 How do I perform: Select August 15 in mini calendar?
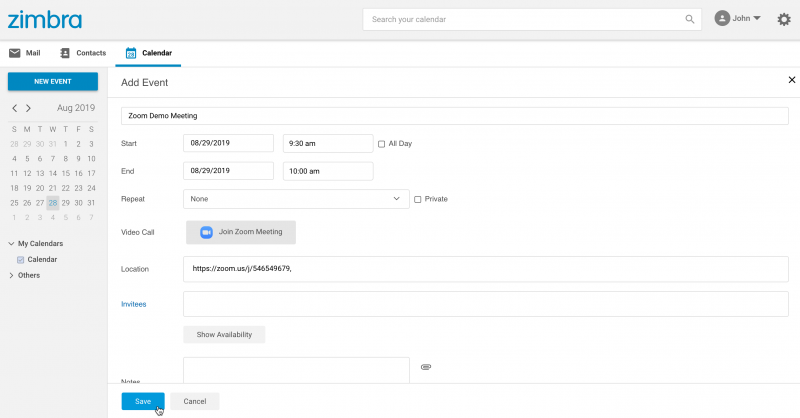click(66, 174)
